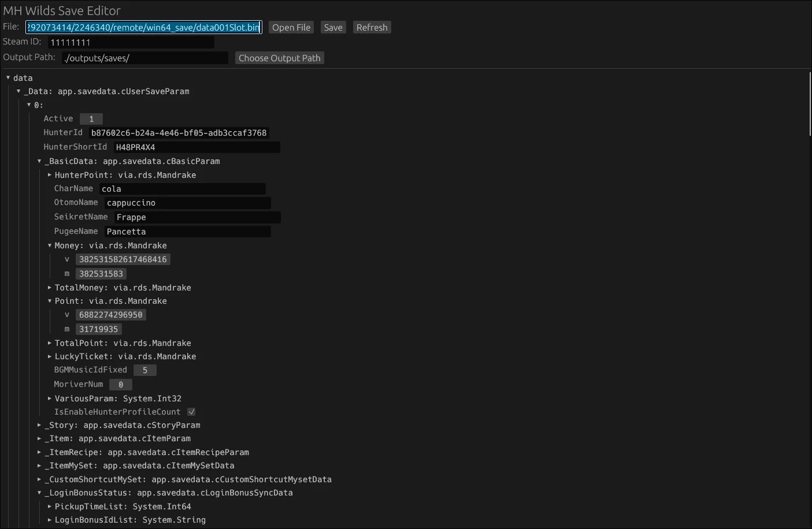The image size is (812, 529).
Task: Edit the BGMMusicIdFixed value
Action: (145, 370)
